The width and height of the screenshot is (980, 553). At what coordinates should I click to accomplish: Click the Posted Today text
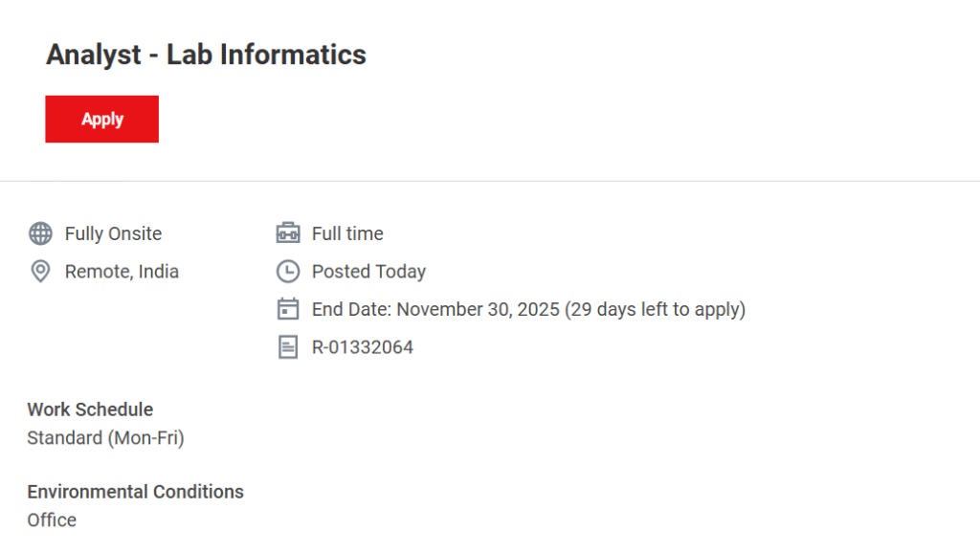[368, 272]
